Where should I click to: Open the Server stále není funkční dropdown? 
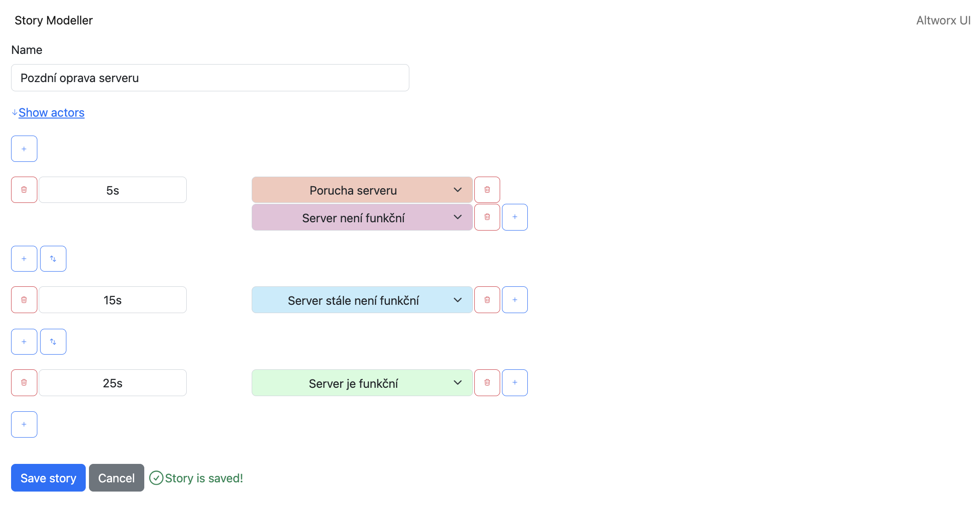coord(362,300)
